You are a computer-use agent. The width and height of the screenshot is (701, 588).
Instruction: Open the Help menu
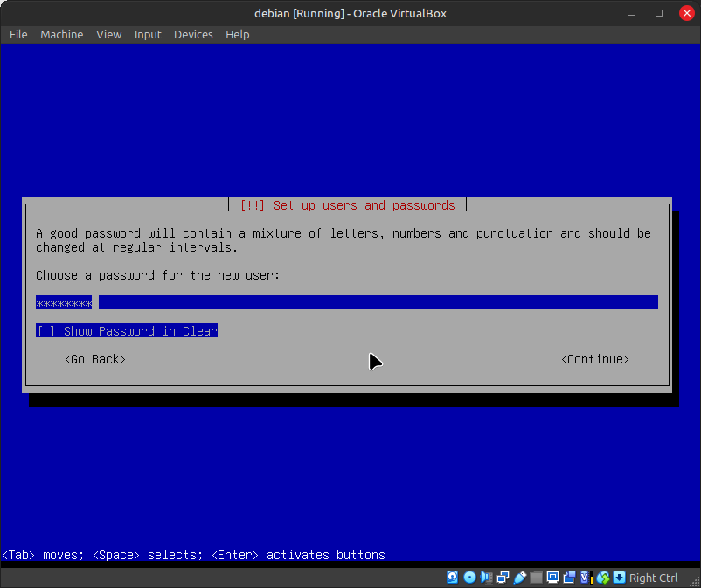click(238, 34)
